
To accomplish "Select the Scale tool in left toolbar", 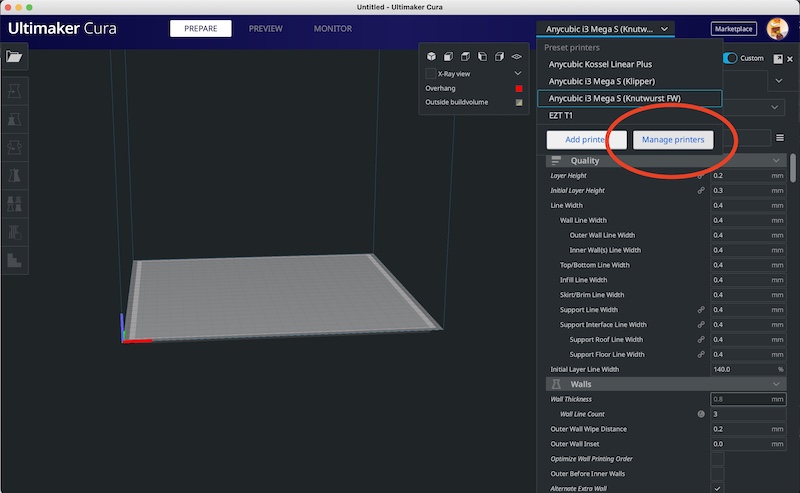I will coord(14,119).
